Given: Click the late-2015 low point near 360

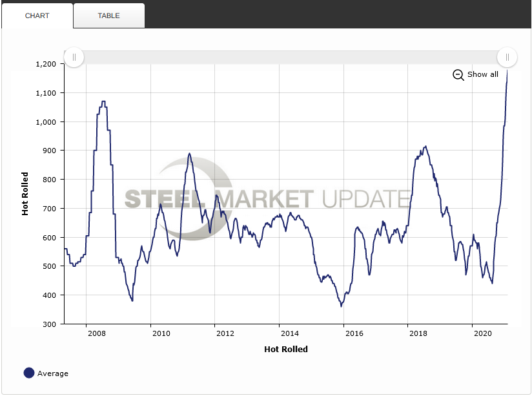Looking at the screenshot, I should (x=341, y=306).
